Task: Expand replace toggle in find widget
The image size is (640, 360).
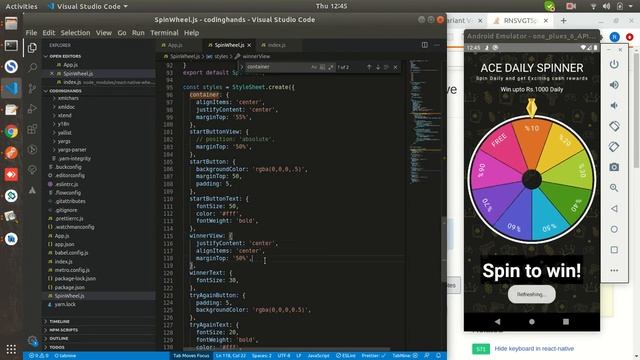Action: coord(242,67)
